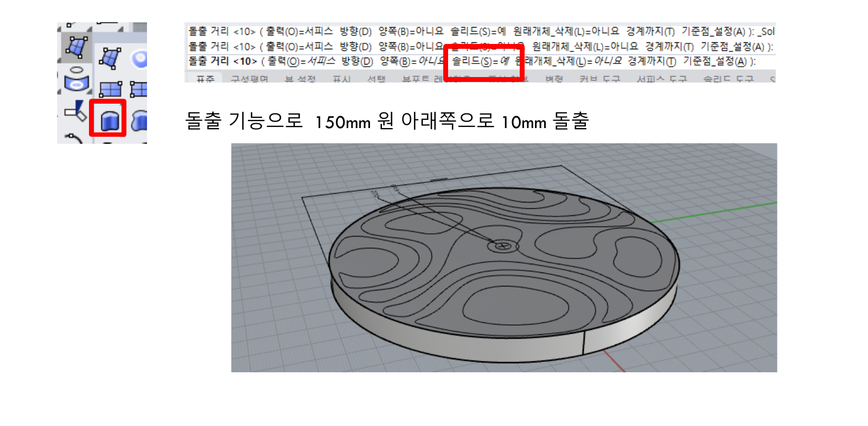
Task: Toggle 양쪽(B)=아니요 in the active command line
Action: tap(412, 61)
